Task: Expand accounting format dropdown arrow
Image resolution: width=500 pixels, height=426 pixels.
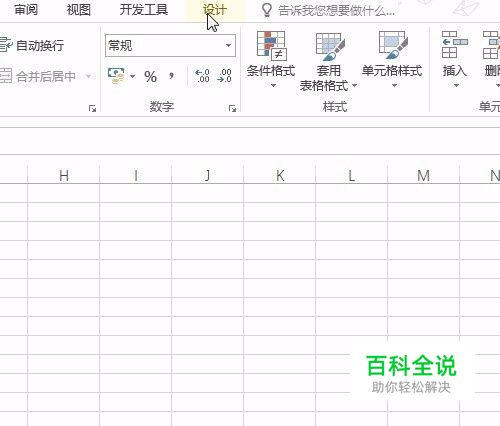Action: (x=132, y=77)
